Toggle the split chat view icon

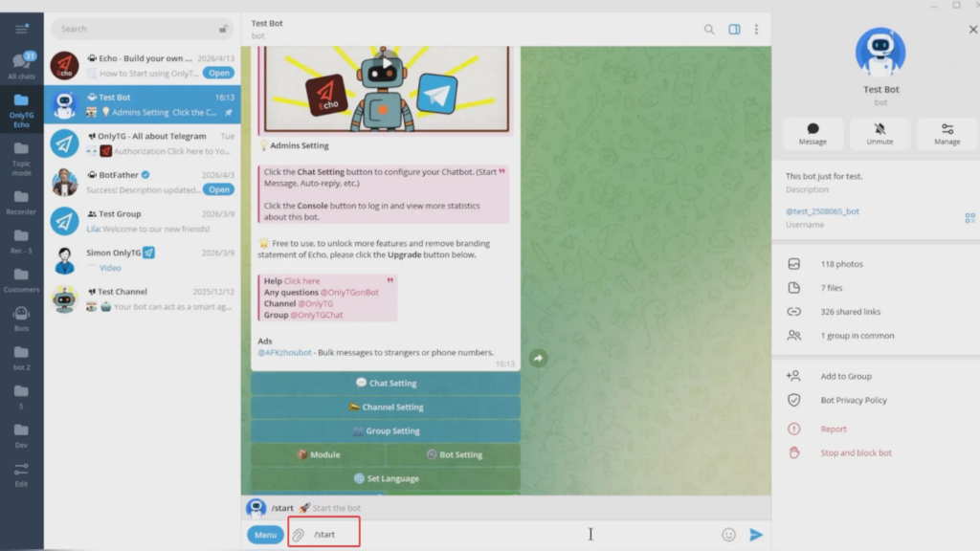pos(734,29)
